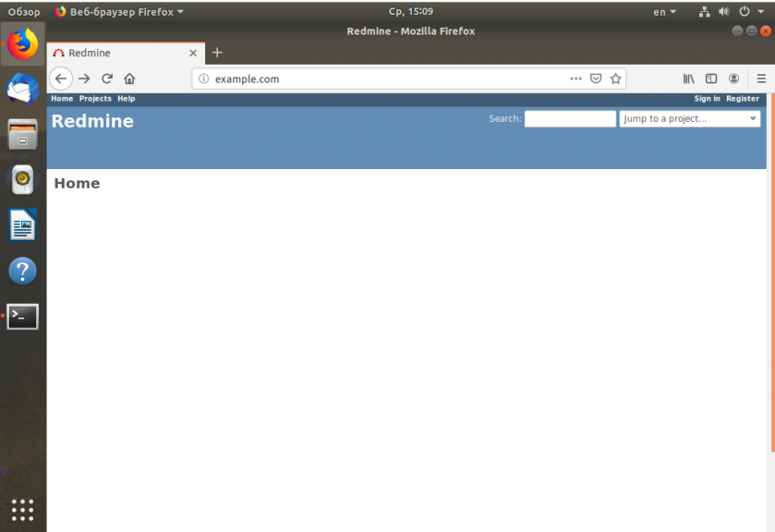Open power menu icon in top bar

coord(745,12)
